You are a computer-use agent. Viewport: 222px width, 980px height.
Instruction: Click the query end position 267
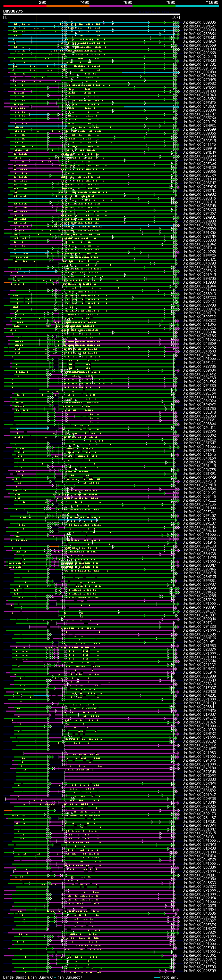pos(175,17)
